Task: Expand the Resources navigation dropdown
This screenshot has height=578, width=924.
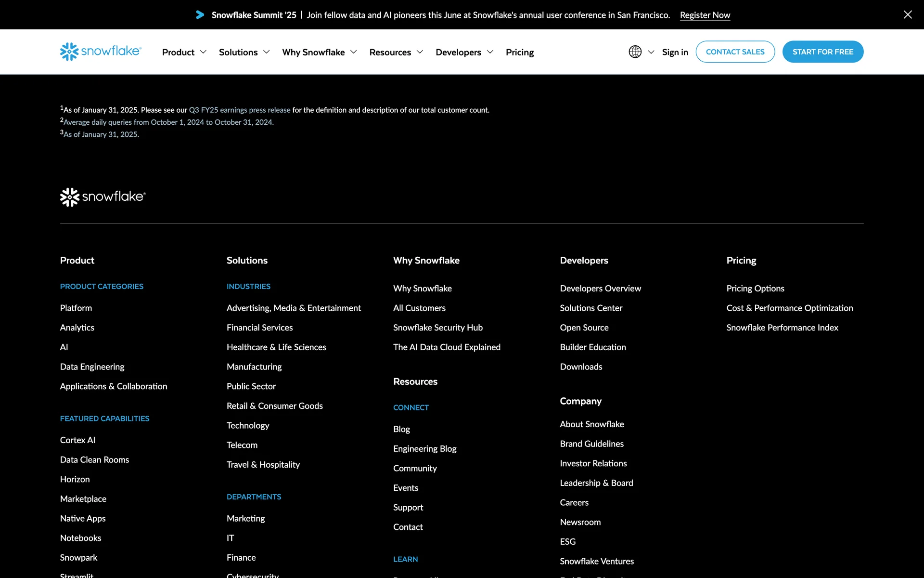Action: (396, 52)
